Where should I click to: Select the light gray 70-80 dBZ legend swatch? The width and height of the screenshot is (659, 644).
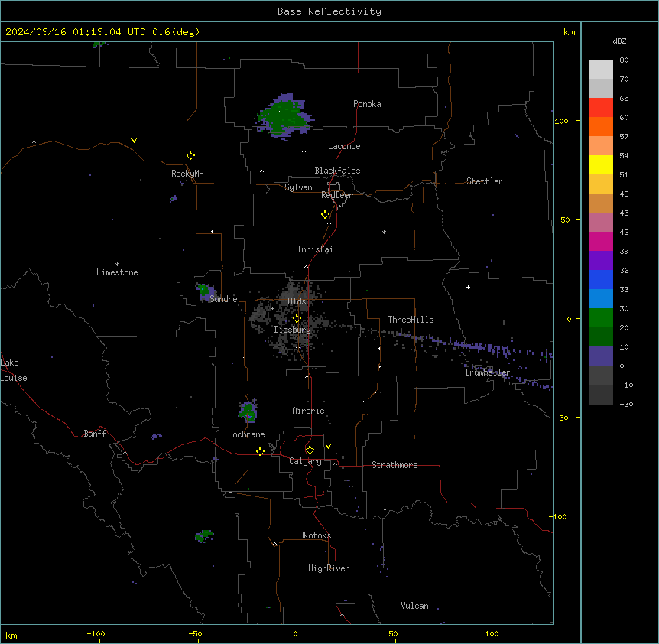[x=601, y=70]
